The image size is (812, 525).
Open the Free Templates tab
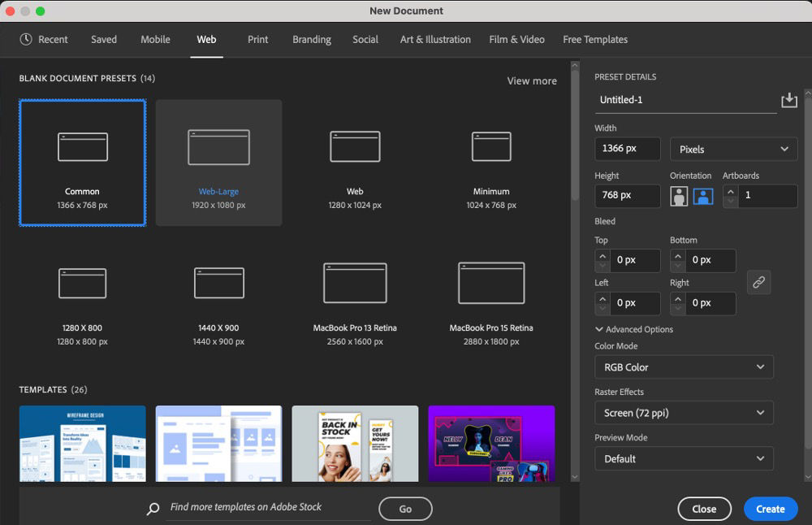pos(594,39)
